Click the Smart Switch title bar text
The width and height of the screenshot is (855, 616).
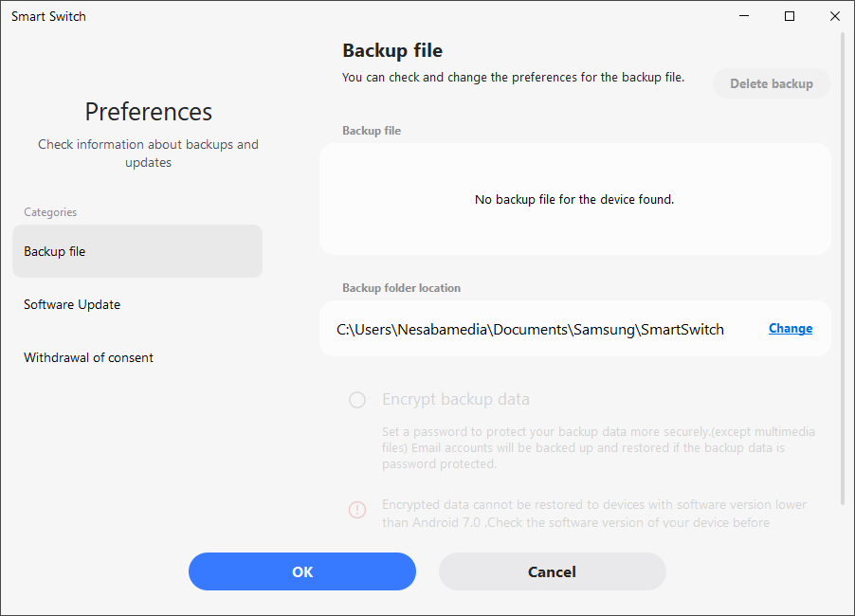pos(48,16)
